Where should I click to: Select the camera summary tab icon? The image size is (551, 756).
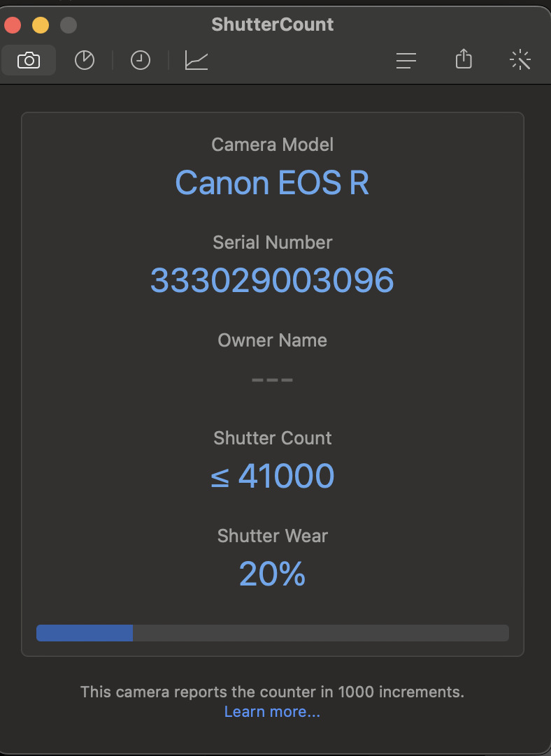click(29, 61)
